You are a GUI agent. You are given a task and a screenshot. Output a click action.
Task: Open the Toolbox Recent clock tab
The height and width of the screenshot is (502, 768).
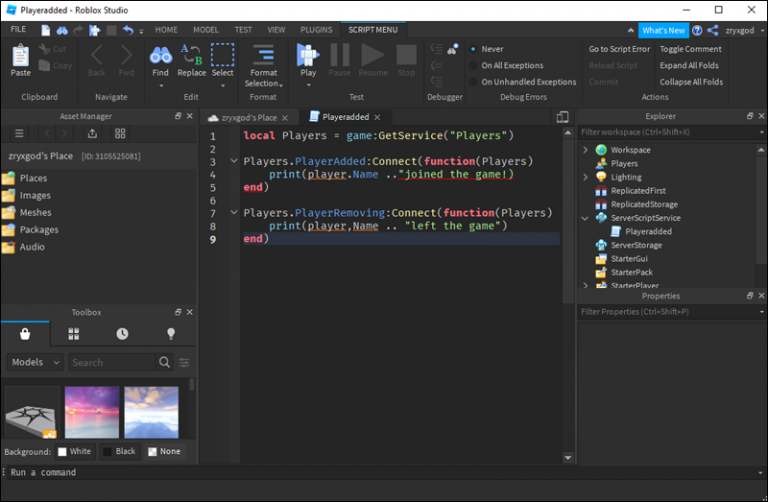point(122,334)
